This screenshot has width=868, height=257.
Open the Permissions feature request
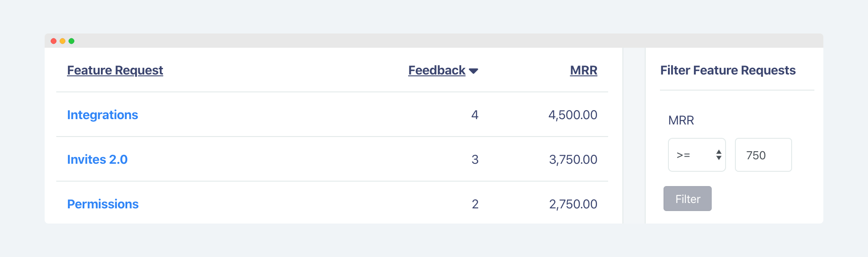tap(103, 204)
